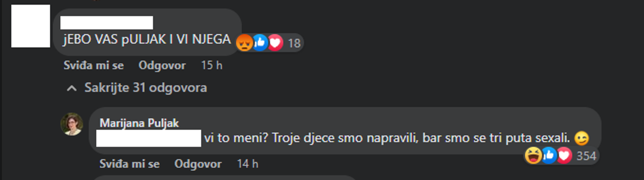Open the Marijana Puljak name link
Screen dimensions: 644x180
pyautogui.click(x=139, y=123)
